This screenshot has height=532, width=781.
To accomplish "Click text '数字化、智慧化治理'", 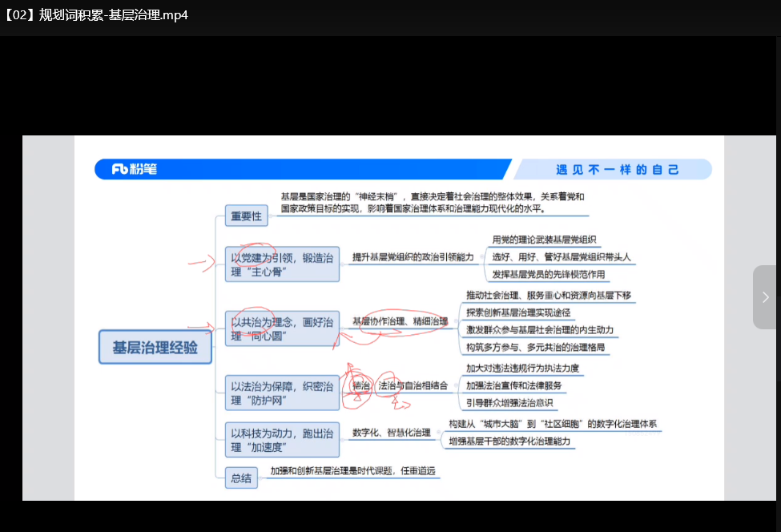I will coord(392,433).
